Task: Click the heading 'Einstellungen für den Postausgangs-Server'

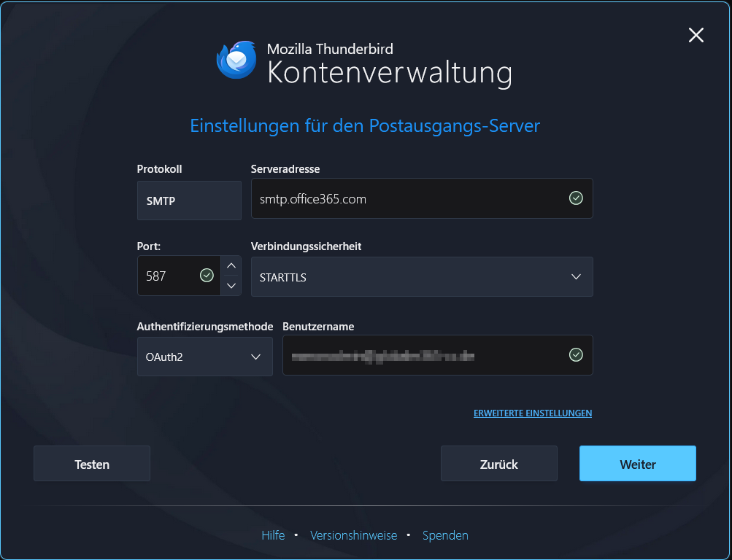Action: coord(365,126)
